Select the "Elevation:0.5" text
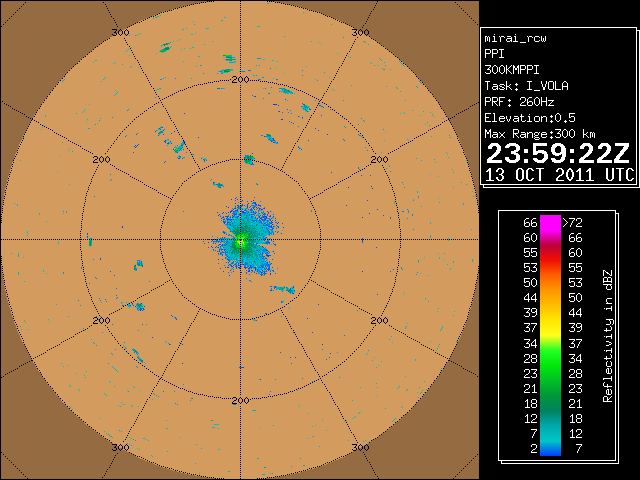This screenshot has height=480, width=640. (x=530, y=118)
